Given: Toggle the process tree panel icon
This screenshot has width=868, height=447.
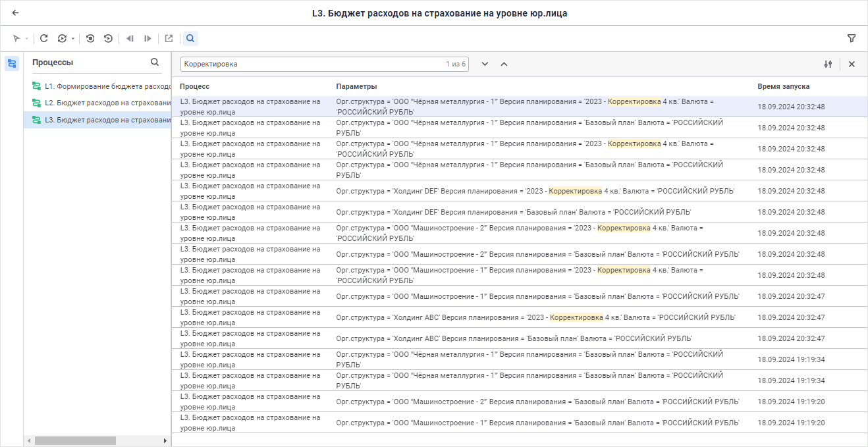Looking at the screenshot, I should 12,64.
